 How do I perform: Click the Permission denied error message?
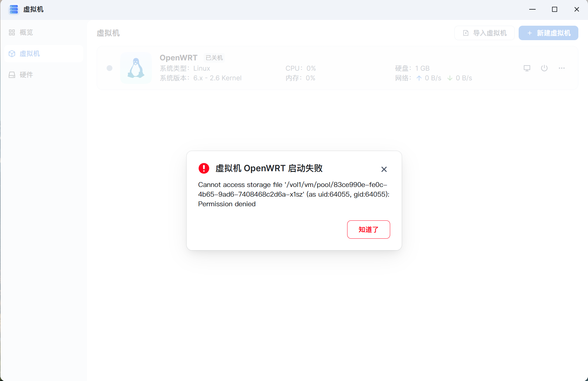click(294, 194)
